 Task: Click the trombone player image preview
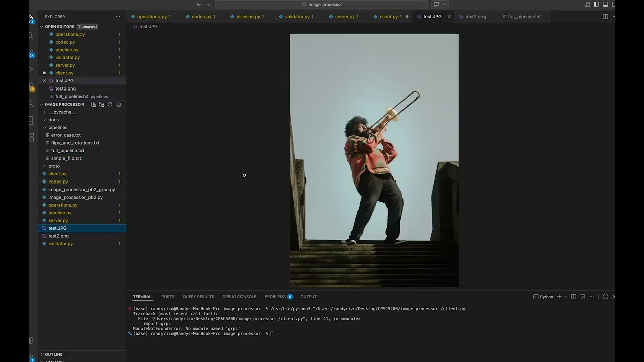tap(374, 160)
